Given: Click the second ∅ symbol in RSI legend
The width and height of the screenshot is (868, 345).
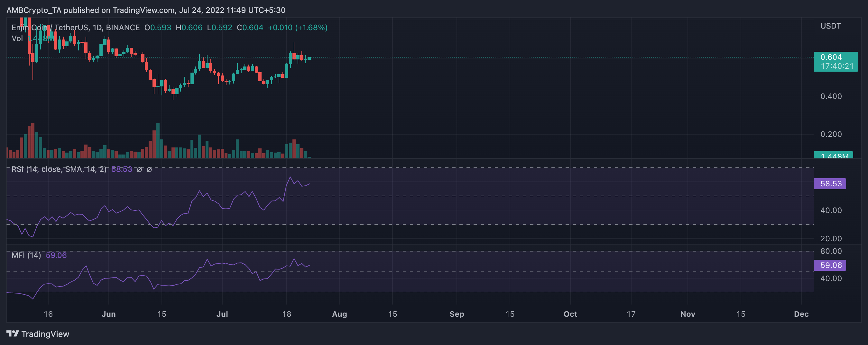Looking at the screenshot, I should (x=149, y=169).
